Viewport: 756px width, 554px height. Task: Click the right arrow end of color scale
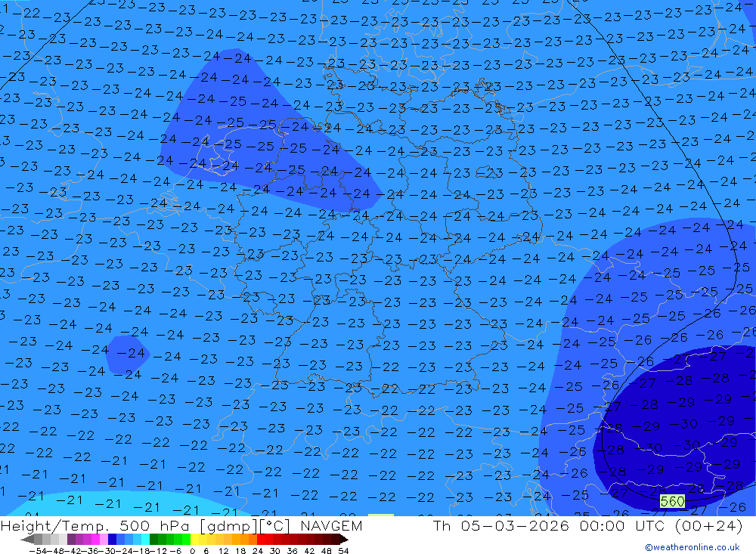point(343,539)
